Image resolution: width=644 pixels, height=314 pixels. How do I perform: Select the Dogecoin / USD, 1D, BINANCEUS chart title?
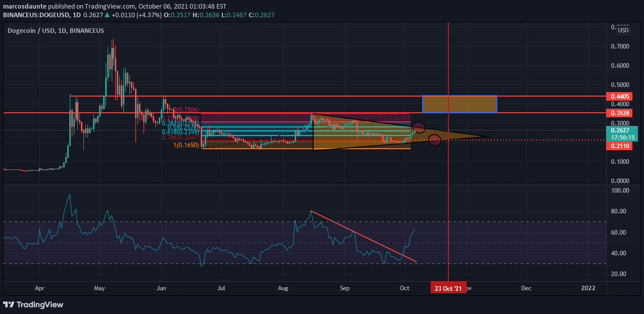(56, 31)
